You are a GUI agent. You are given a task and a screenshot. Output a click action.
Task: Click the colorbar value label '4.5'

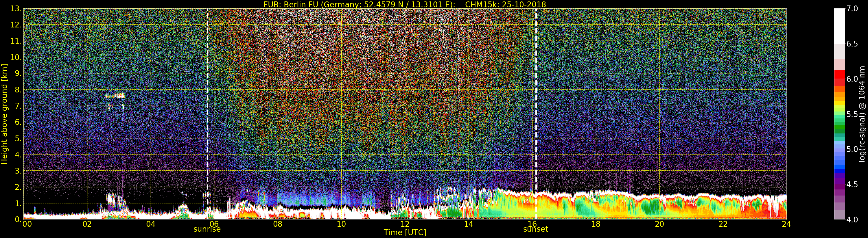[852, 185]
